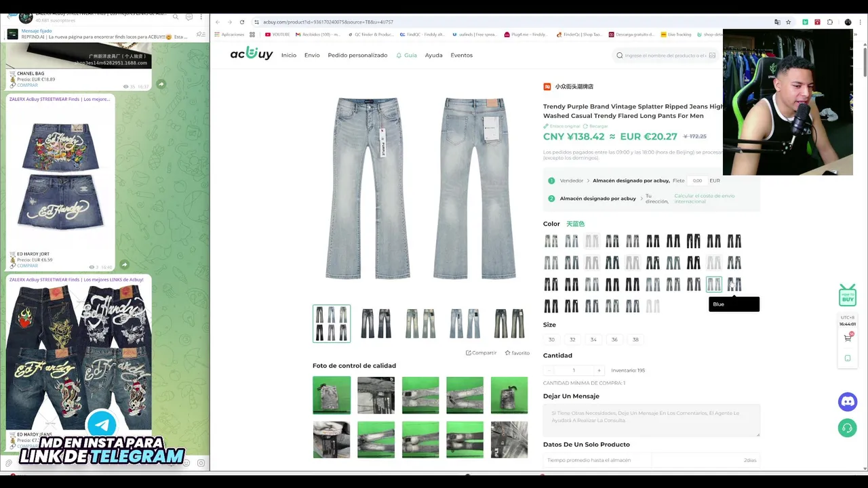Select the highlighted Blue color swatch
This screenshot has height=488, width=868.
(x=714, y=285)
